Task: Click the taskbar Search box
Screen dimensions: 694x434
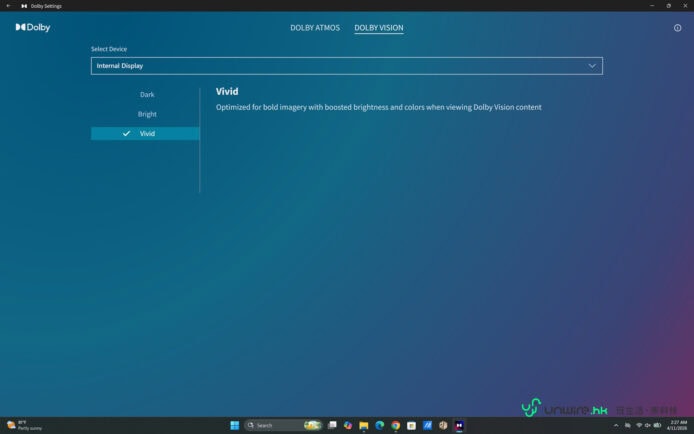Action: [283, 426]
